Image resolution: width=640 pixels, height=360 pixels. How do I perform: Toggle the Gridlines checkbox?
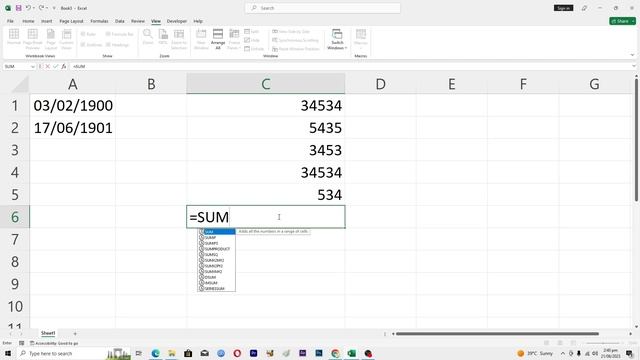coord(91,44)
